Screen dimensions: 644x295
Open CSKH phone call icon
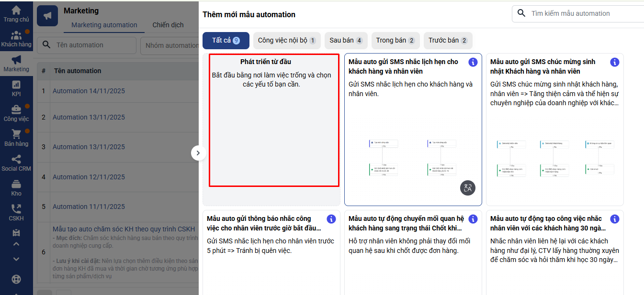[x=16, y=209]
